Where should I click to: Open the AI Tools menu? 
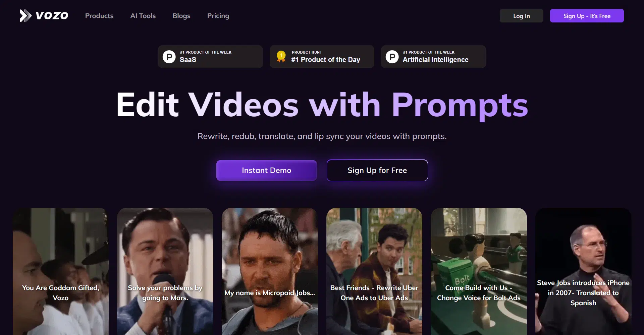(x=143, y=16)
